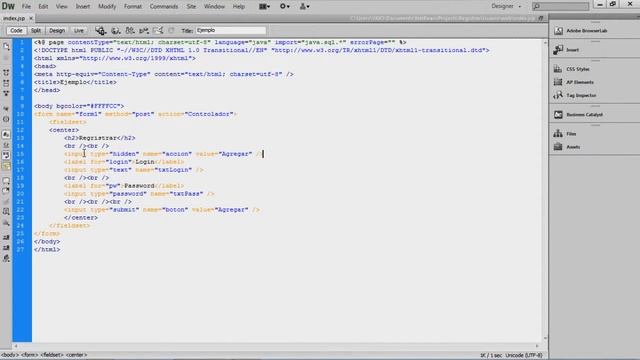Image resolution: width=640 pixels, height=360 pixels.
Task: Open the File menu
Action: pyautogui.click(x=26, y=7)
